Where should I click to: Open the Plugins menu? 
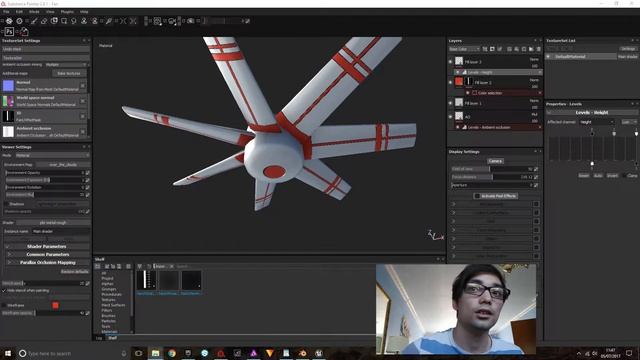click(67, 12)
